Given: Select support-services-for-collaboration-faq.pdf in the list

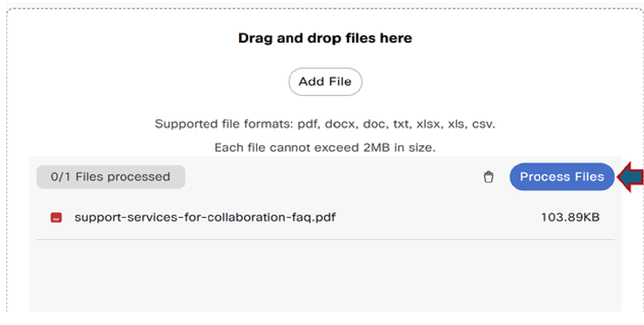Looking at the screenshot, I should pyautogui.click(x=205, y=218).
